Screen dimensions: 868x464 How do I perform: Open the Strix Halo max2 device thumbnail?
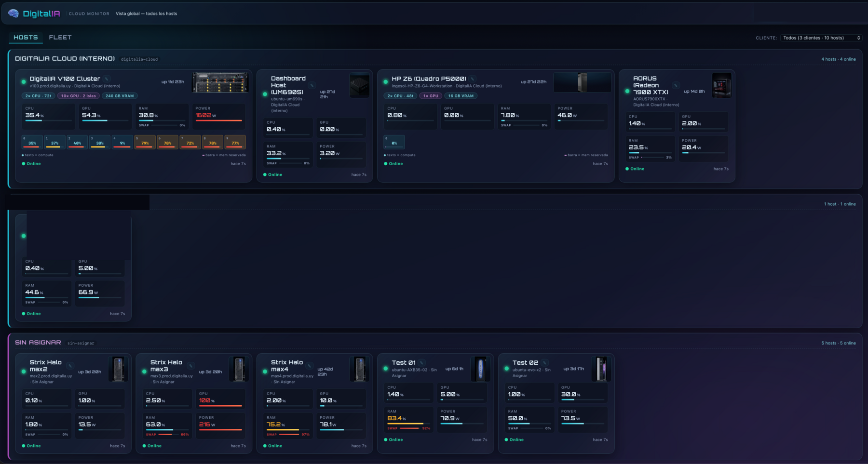[118, 369]
